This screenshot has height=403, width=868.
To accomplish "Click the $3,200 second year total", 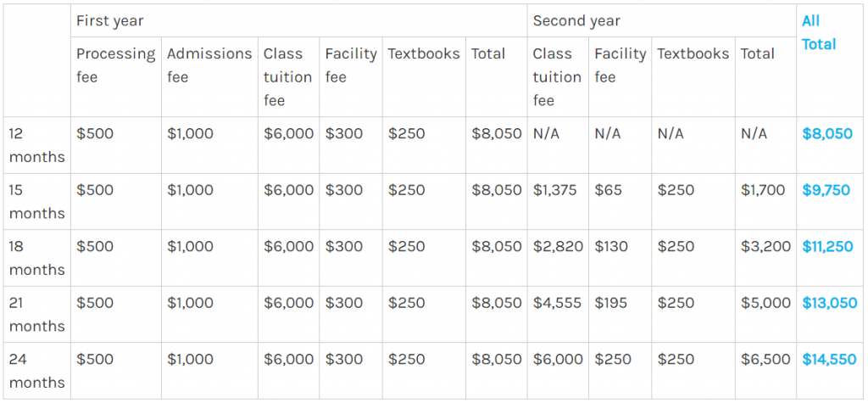I will tap(763, 246).
